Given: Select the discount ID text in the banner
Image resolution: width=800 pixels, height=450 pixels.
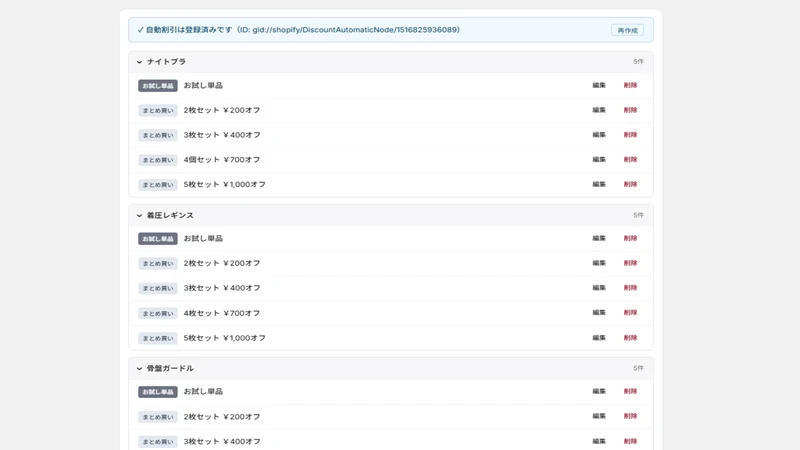Looking at the screenshot, I should [349, 30].
